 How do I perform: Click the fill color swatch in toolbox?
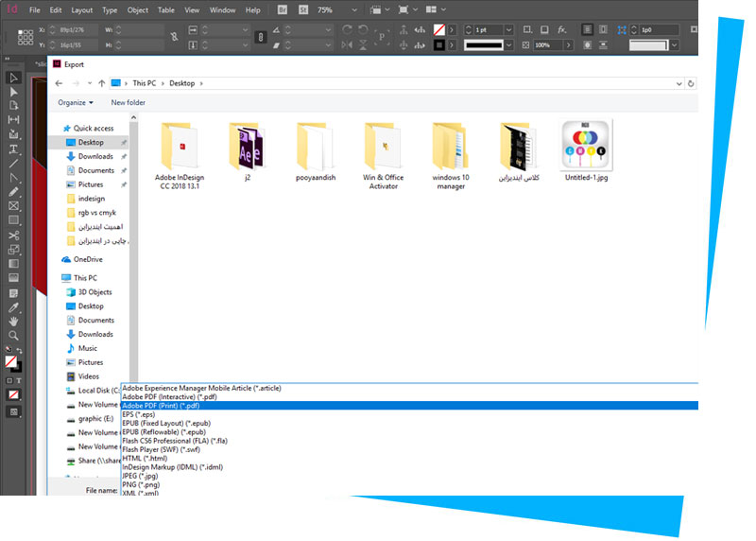(x=10, y=361)
